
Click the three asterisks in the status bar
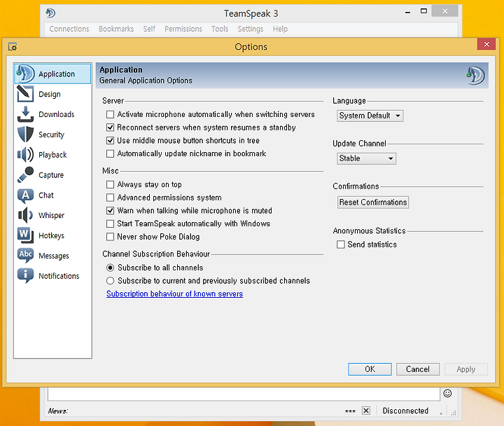coord(350,411)
